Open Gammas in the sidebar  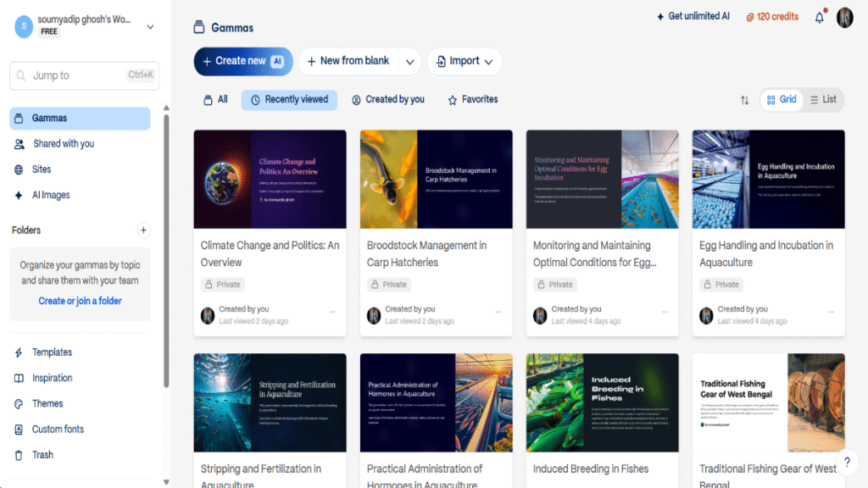pos(80,119)
